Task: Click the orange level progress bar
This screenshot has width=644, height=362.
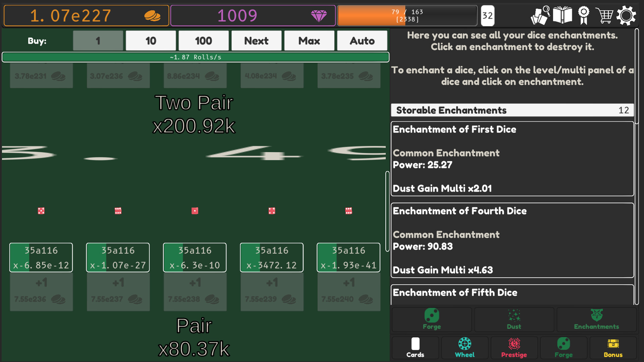Action: [x=407, y=15]
